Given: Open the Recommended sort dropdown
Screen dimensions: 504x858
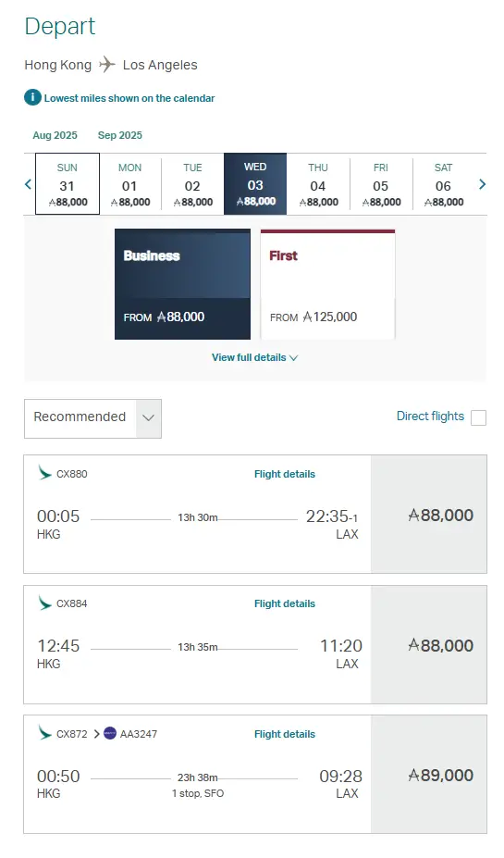Looking at the screenshot, I should pos(92,418).
